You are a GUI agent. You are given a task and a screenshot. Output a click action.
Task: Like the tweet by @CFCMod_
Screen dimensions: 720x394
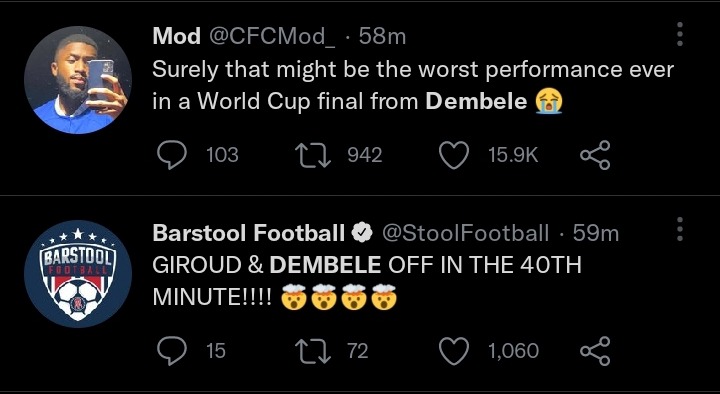[454, 155]
